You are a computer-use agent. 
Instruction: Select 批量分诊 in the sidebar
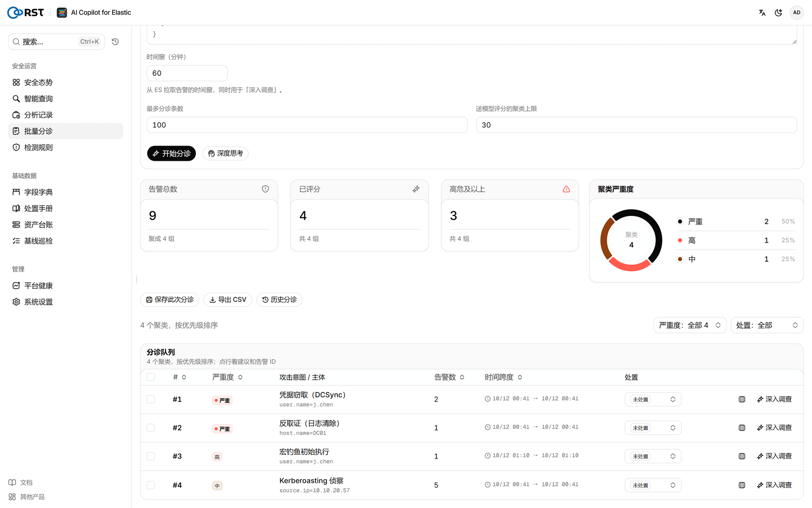coord(66,131)
